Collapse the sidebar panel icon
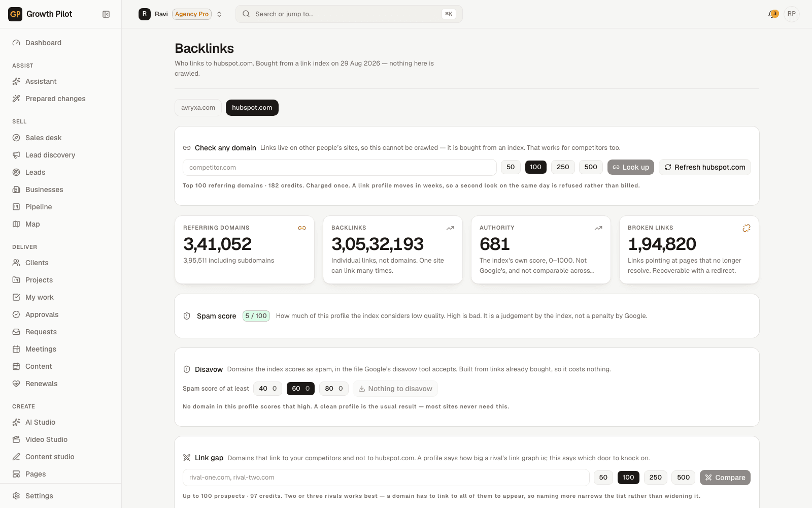This screenshot has width=812, height=508. [106, 14]
